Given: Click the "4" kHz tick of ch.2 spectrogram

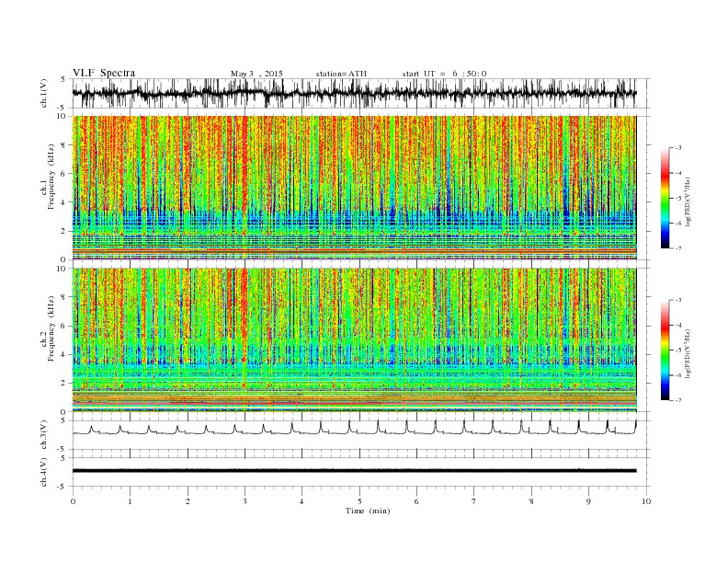Looking at the screenshot, I should tap(65, 355).
